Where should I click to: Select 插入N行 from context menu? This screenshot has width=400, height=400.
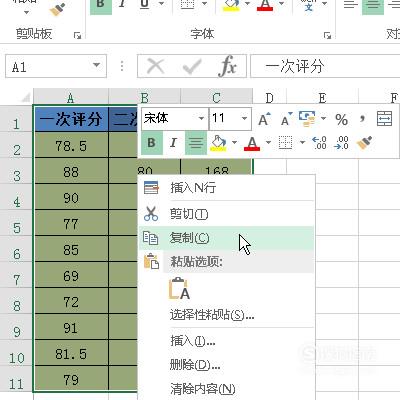pos(227,188)
